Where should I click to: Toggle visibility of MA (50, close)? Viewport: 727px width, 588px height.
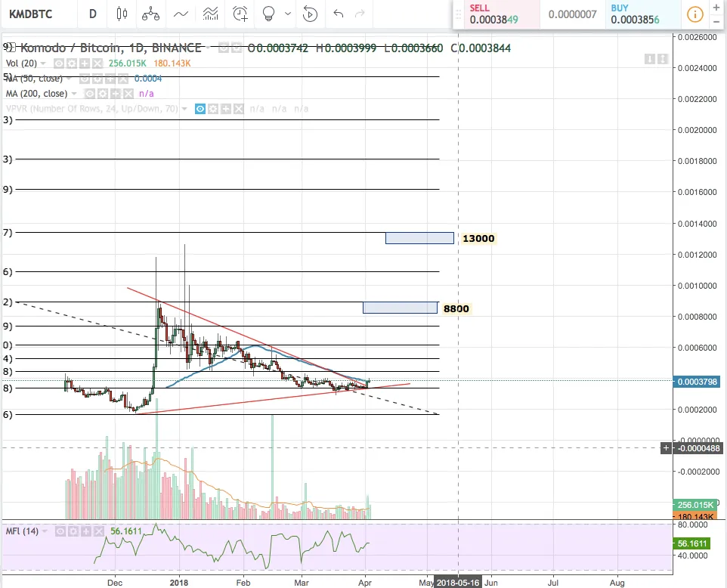pyautogui.click(x=85, y=79)
